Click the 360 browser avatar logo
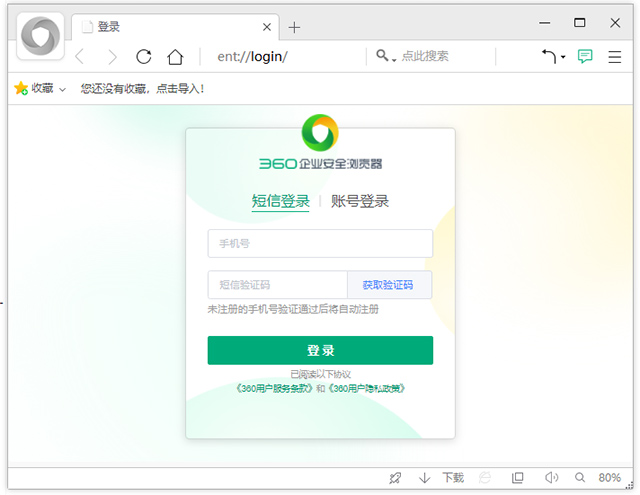The image size is (640, 495). point(40,36)
